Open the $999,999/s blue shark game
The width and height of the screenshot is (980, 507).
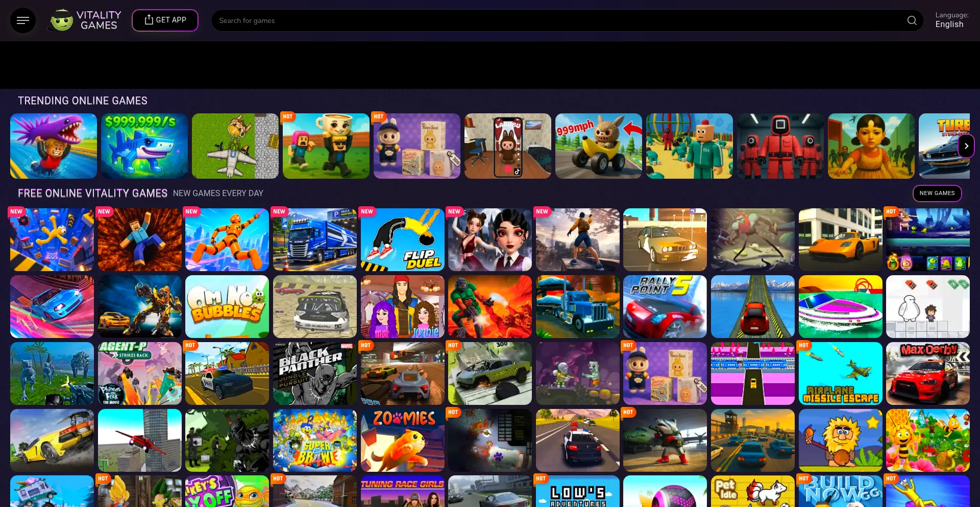pyautogui.click(x=144, y=146)
